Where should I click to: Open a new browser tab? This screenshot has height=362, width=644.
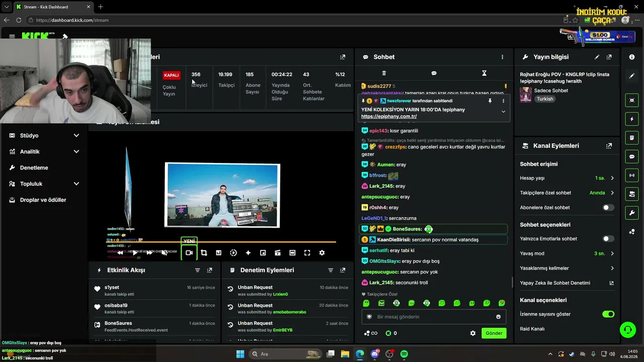[x=101, y=7]
